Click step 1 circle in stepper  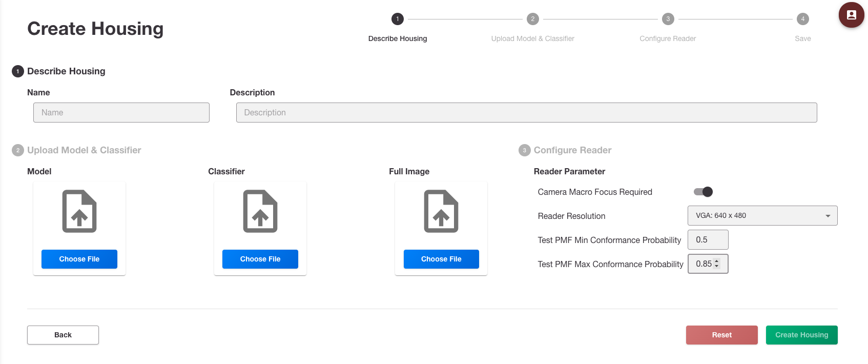point(398,19)
